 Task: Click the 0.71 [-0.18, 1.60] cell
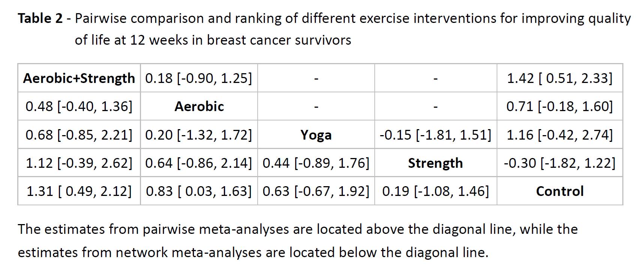pyautogui.click(x=560, y=107)
